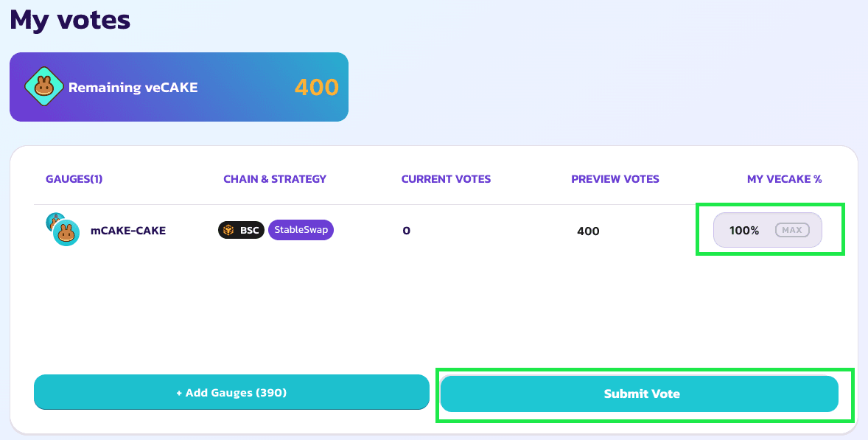Viewport: 868px width, 440px height.
Task: Click the CHAIN & STRATEGY column header
Action: tap(275, 179)
